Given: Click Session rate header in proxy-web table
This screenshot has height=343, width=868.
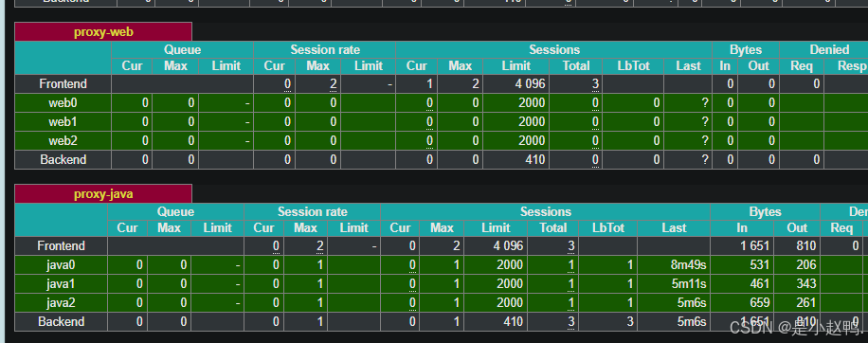Looking at the screenshot, I should coord(325,50).
